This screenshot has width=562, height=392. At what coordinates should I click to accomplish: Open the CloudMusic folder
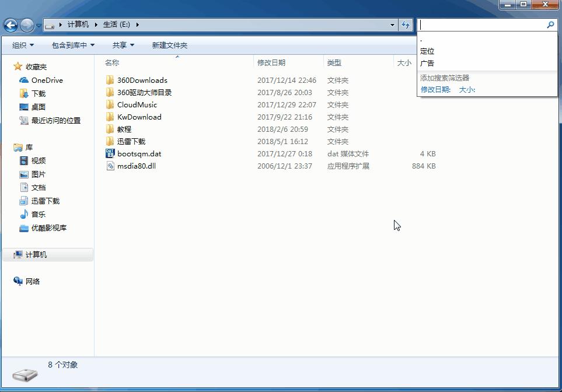tap(137, 104)
